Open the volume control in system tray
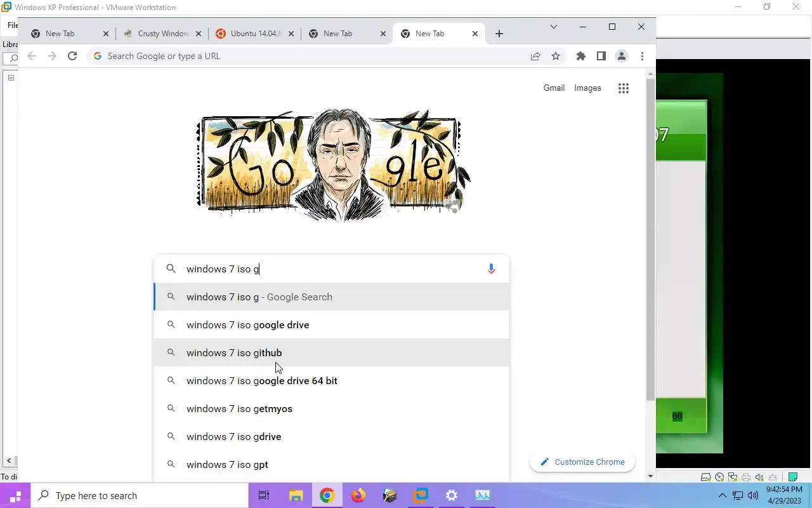This screenshot has height=508, width=812. pos(753,496)
